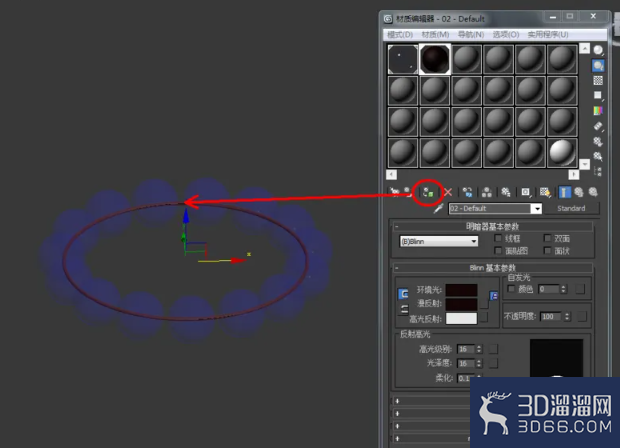Open material editor Options icon
The height and width of the screenshot is (448, 620).
tap(598, 141)
